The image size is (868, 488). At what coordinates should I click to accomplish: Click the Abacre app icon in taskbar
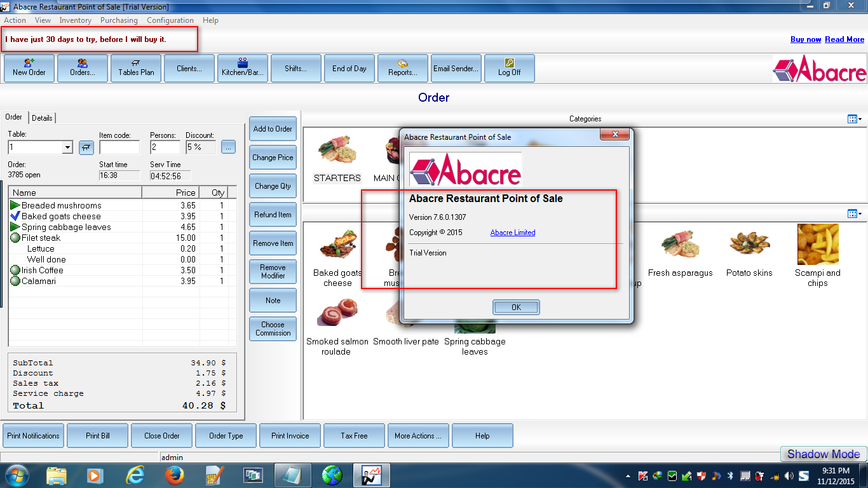371,475
